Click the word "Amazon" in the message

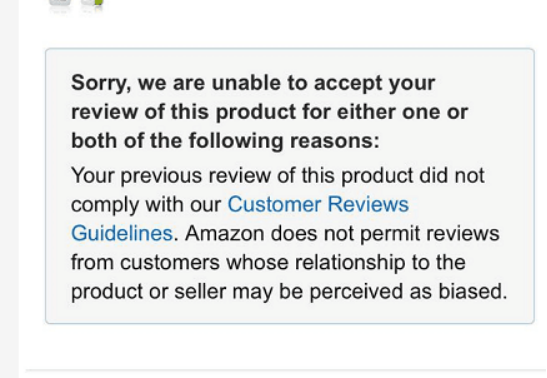click(224, 233)
